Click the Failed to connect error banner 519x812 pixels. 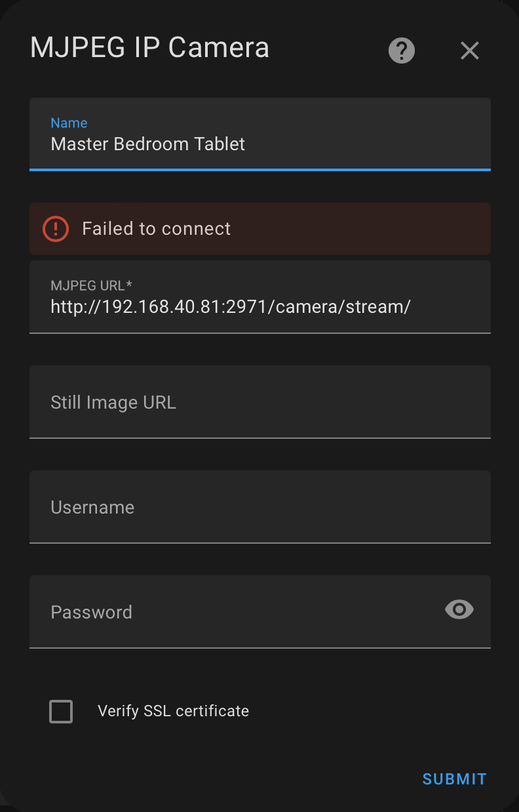(x=259, y=229)
